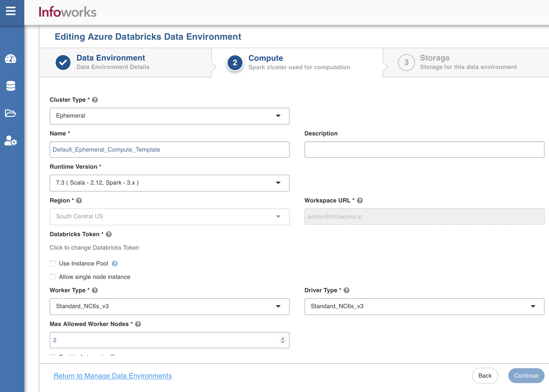
Task: Click into the Description input field
Action: click(x=424, y=150)
